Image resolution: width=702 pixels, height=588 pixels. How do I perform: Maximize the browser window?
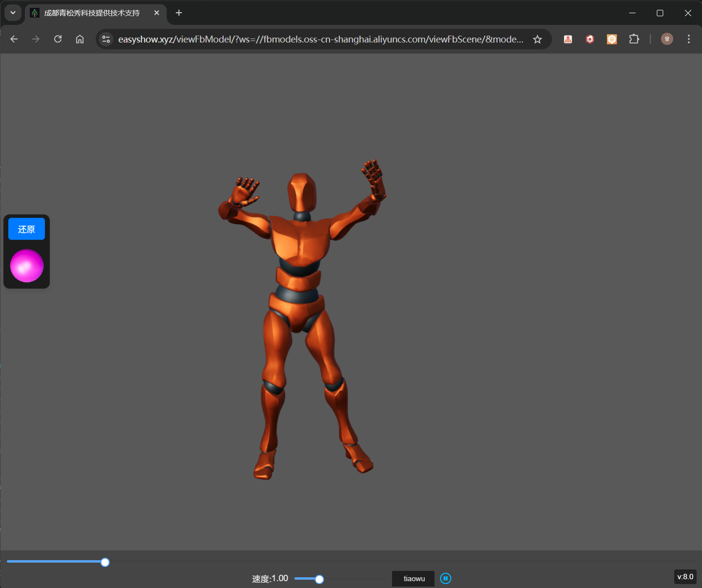click(x=660, y=13)
